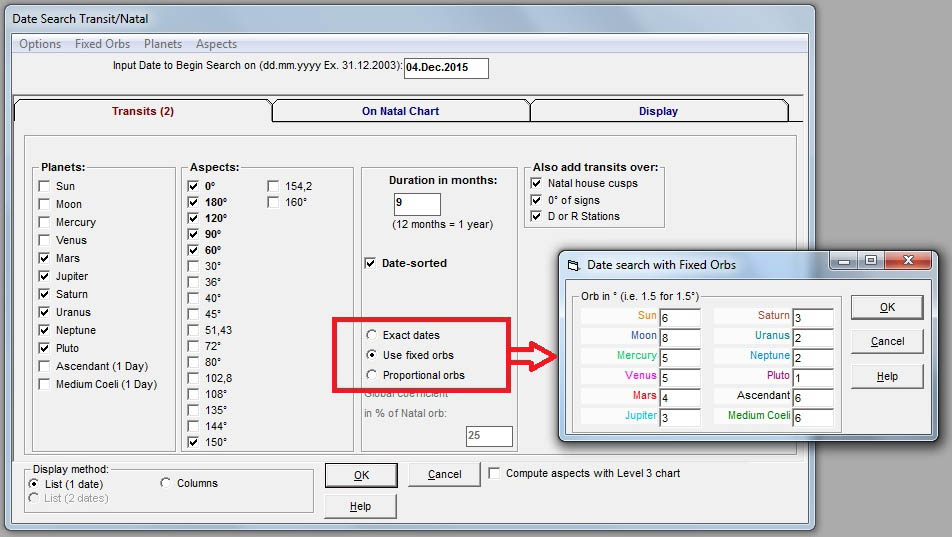Image resolution: width=952 pixels, height=537 pixels.
Task: Switch to the Display tab
Action: pos(658,111)
